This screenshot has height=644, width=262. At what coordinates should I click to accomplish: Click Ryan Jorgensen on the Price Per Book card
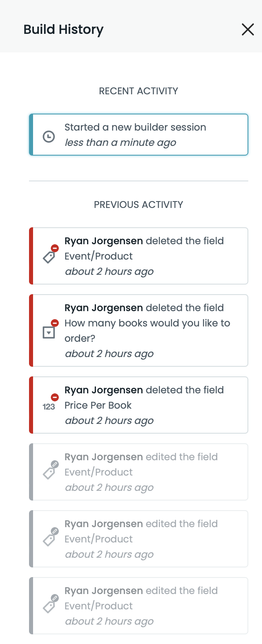103,390
